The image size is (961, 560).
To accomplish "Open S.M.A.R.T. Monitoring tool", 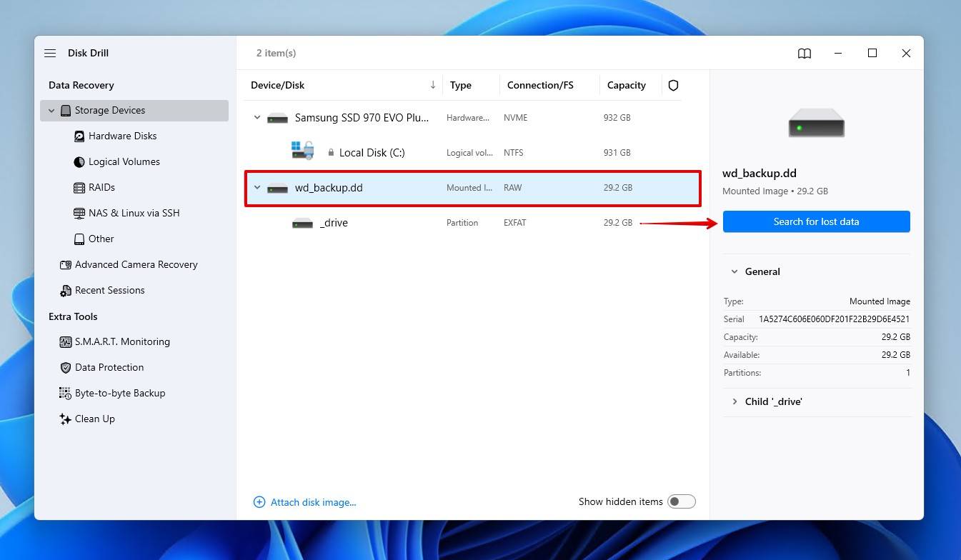I will [123, 341].
